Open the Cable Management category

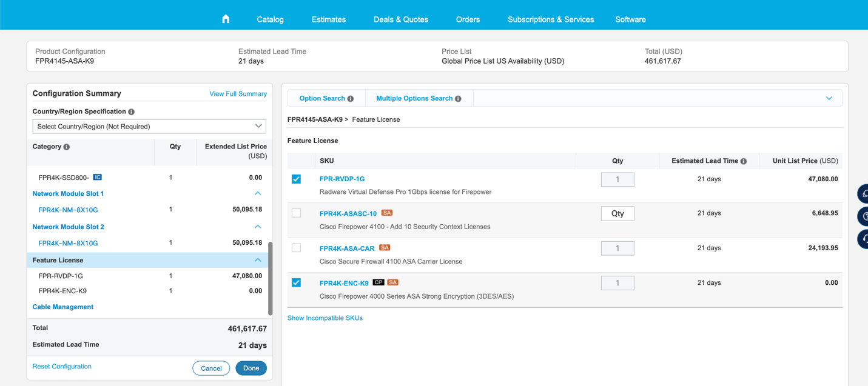(63, 307)
